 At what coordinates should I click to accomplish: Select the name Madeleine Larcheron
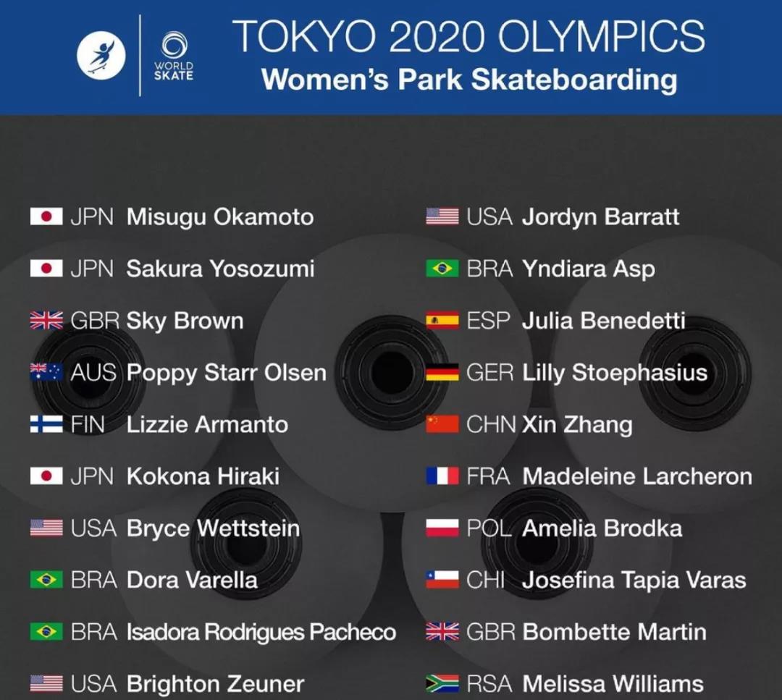[637, 476]
